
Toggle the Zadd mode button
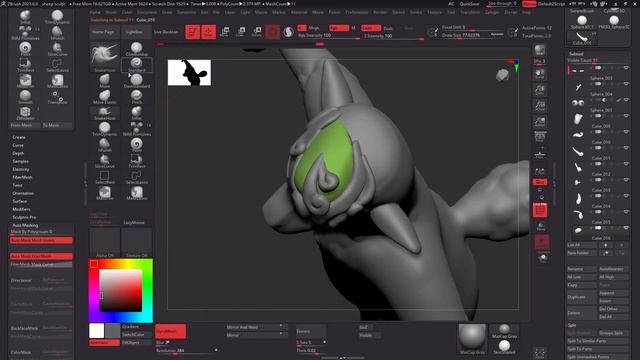click(371, 28)
